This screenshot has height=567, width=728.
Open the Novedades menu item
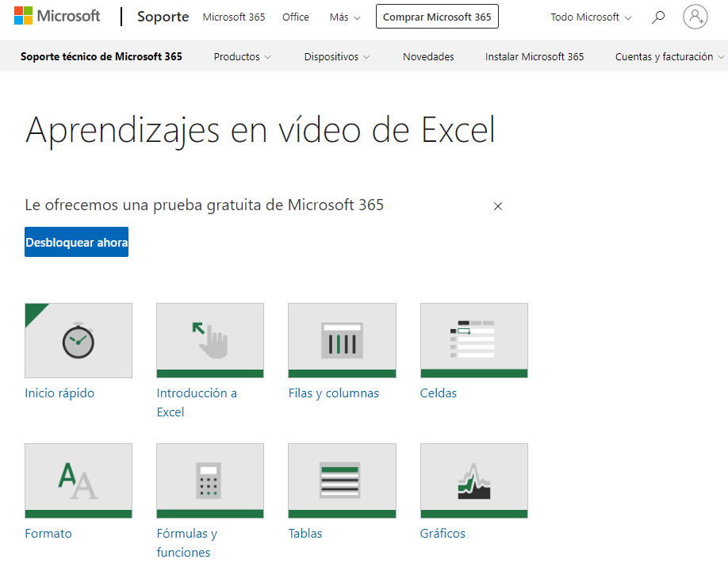tap(428, 56)
